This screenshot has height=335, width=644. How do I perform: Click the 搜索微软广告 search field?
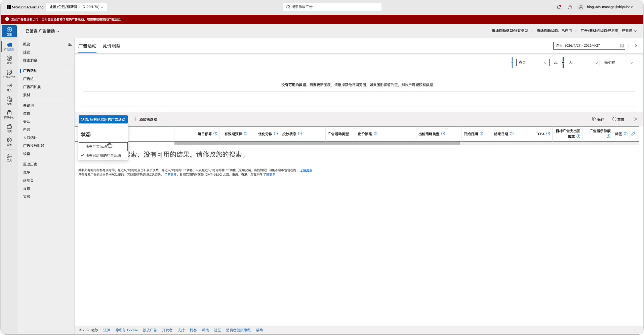pos(332,7)
